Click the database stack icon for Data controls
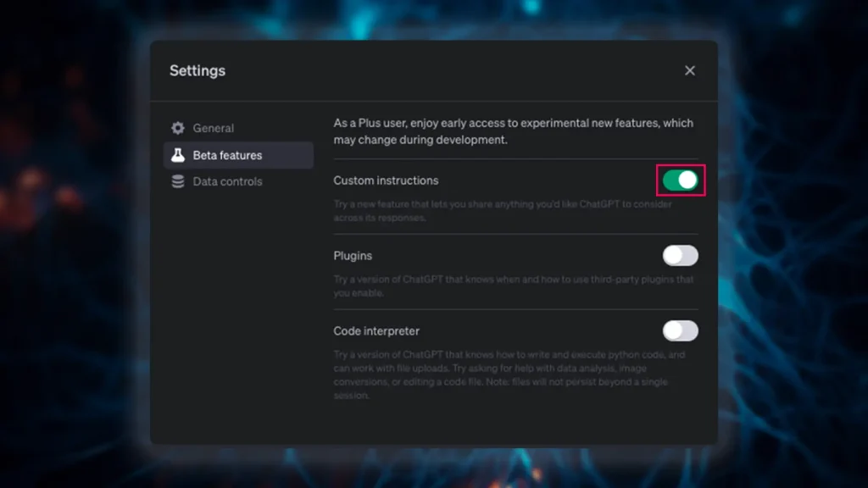868x488 pixels. coord(178,181)
